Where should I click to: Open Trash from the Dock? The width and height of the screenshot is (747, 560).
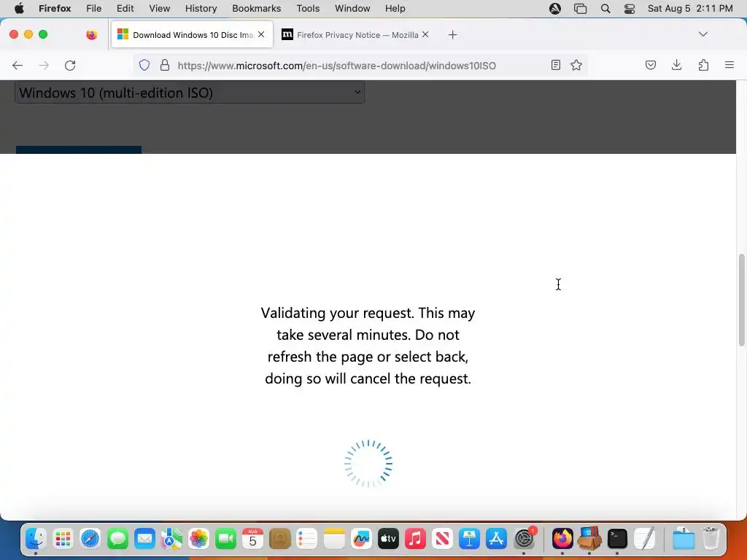711,539
